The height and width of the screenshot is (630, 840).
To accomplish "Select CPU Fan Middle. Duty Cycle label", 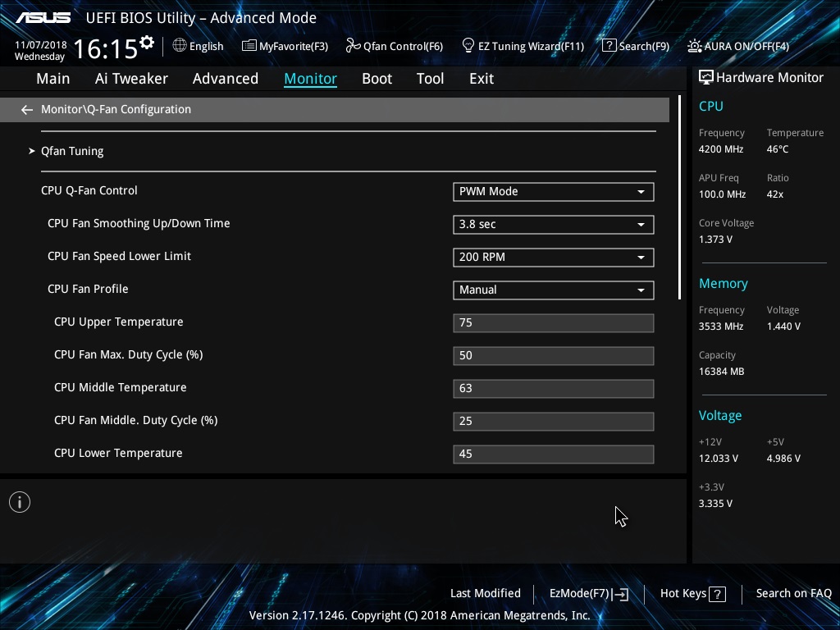I will point(135,421).
